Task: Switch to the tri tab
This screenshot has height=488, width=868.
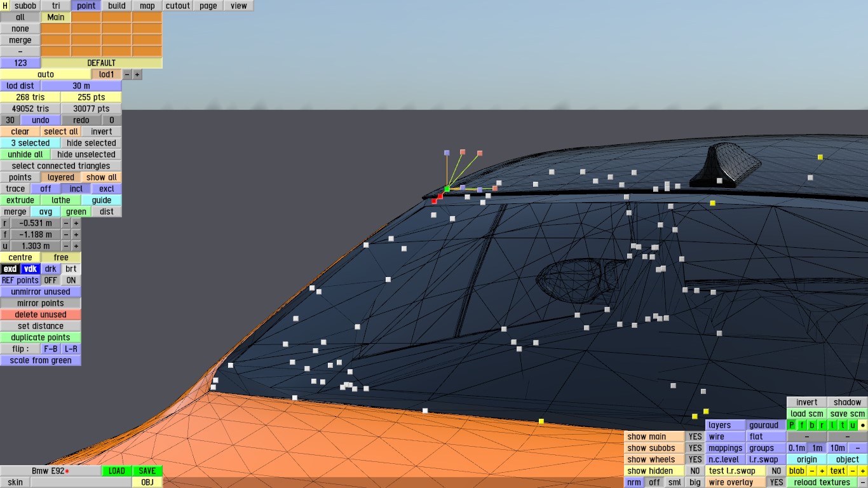Action: coord(56,6)
